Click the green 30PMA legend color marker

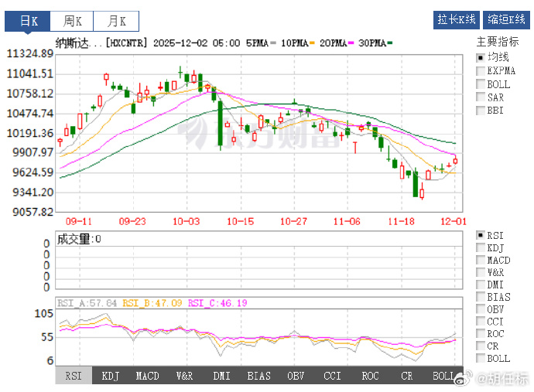click(390, 43)
